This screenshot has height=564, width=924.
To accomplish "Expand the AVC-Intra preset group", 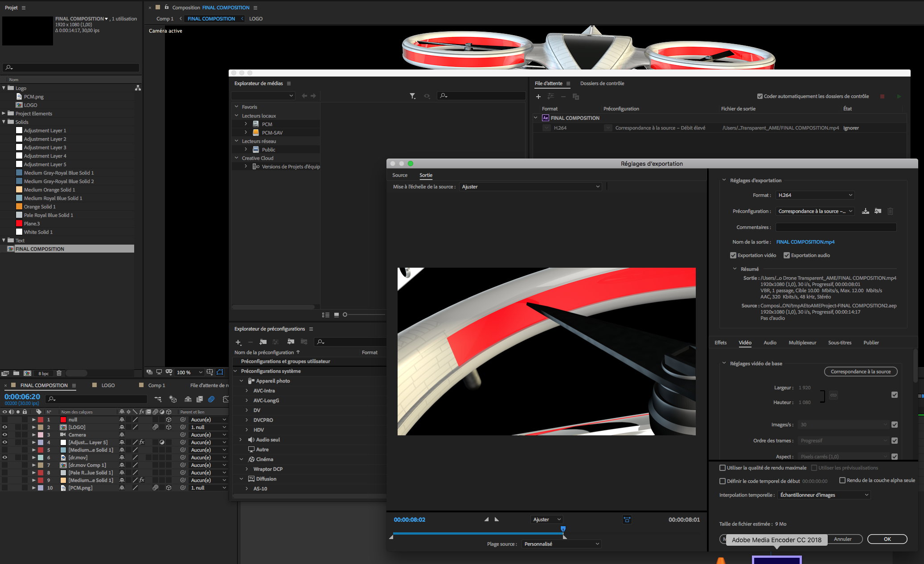I will [247, 391].
